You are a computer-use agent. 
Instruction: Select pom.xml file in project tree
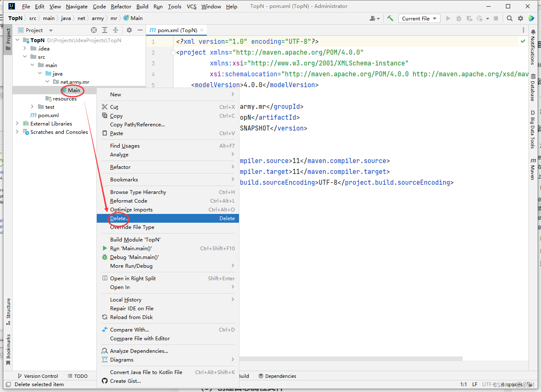tap(48, 116)
